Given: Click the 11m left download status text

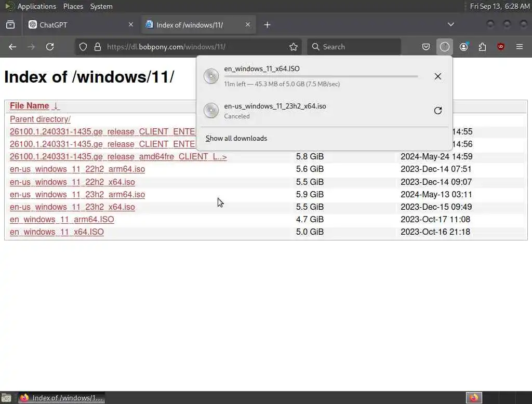Looking at the screenshot, I should click(x=282, y=84).
